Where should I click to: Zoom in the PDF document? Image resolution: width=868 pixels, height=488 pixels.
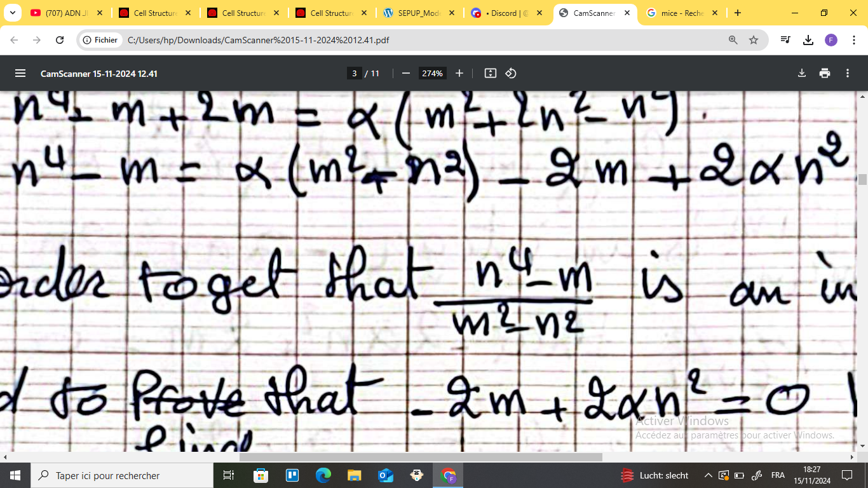click(459, 73)
